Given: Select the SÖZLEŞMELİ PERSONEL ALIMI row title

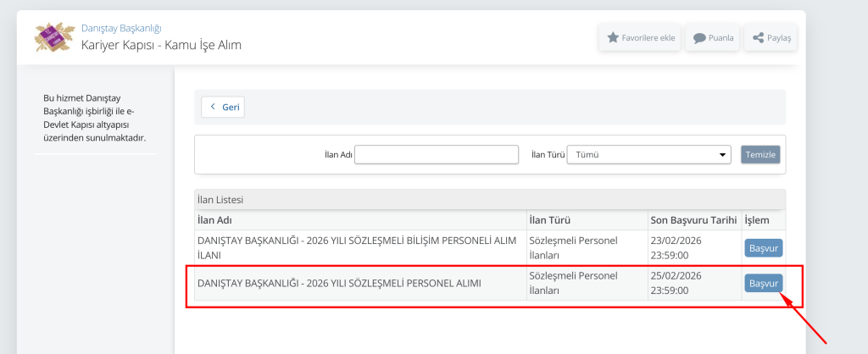Looking at the screenshot, I should pyautogui.click(x=339, y=283).
